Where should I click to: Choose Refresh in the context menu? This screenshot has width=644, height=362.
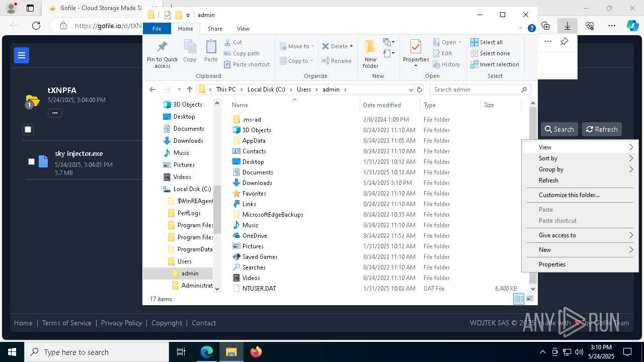(x=580, y=180)
